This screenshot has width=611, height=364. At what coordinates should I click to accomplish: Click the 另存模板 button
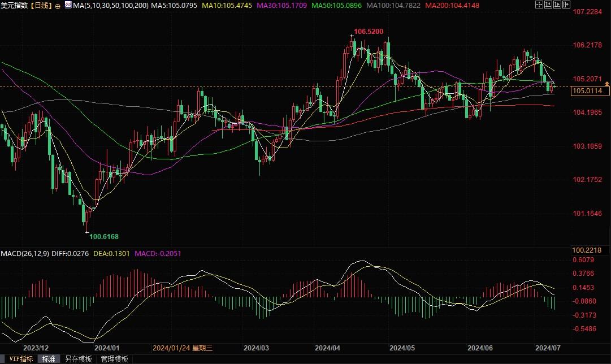[x=78, y=359]
